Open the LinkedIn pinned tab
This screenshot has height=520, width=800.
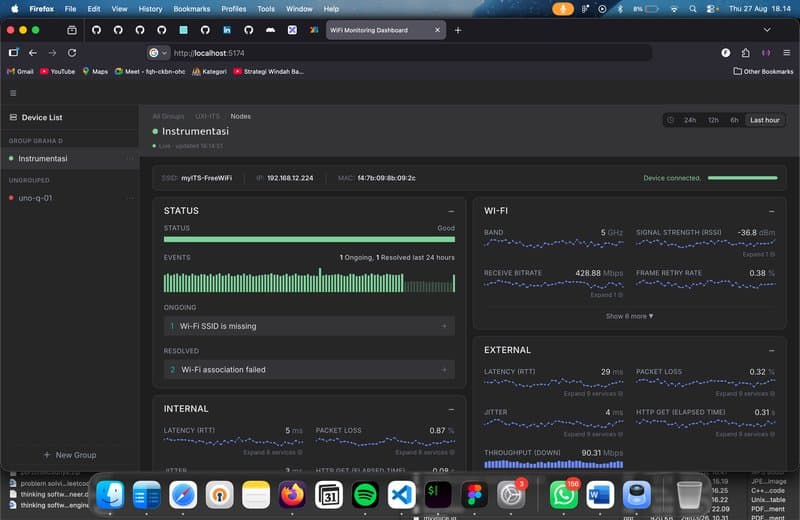pyautogui.click(x=227, y=30)
